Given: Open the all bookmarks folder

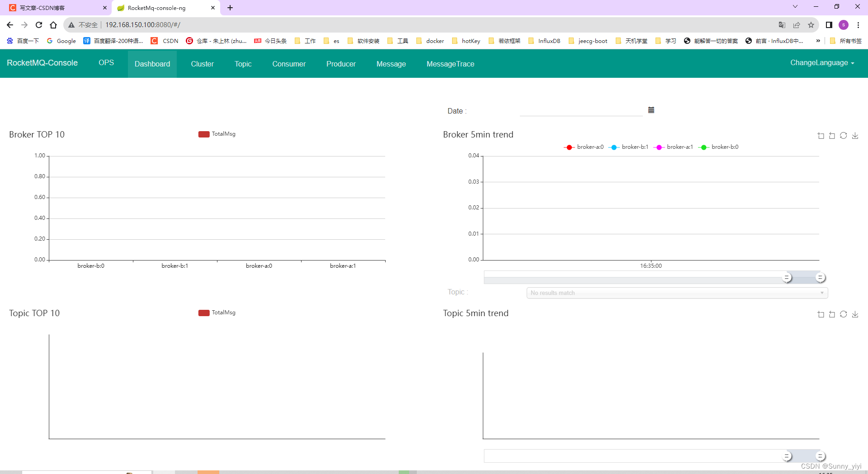Looking at the screenshot, I should [x=845, y=41].
